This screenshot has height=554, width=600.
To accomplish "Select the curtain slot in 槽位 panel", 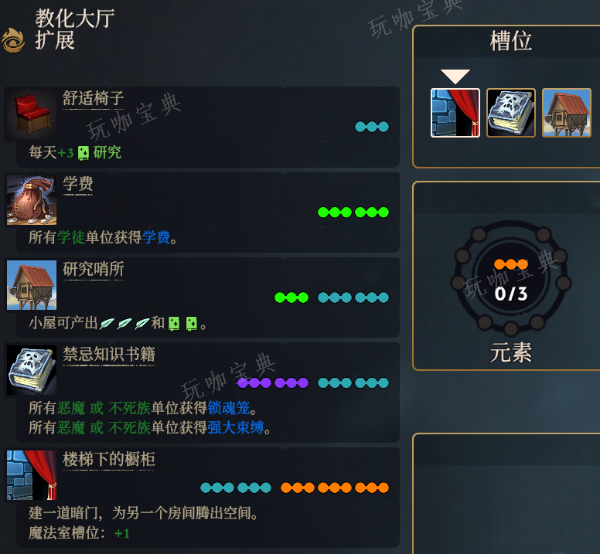I will pos(455,113).
